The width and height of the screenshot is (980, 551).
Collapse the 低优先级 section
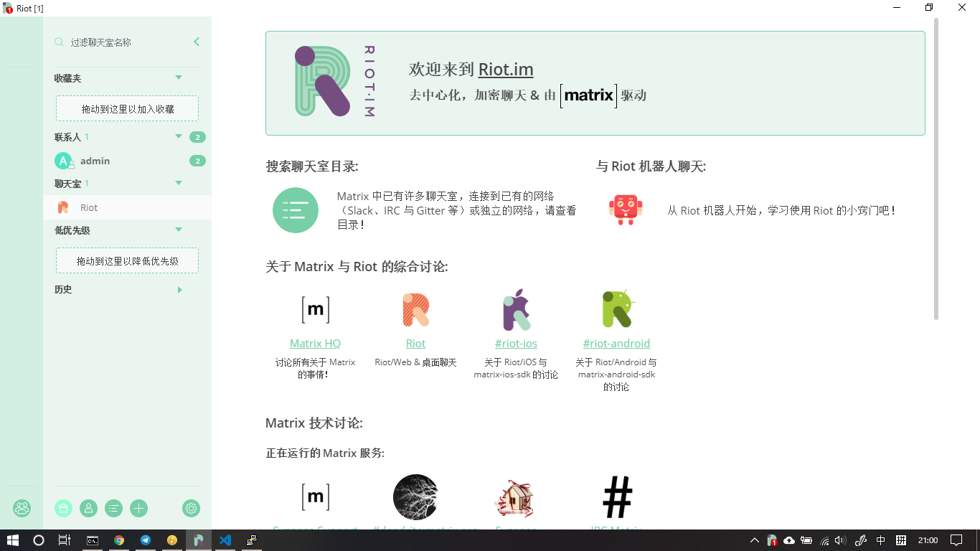[179, 230]
